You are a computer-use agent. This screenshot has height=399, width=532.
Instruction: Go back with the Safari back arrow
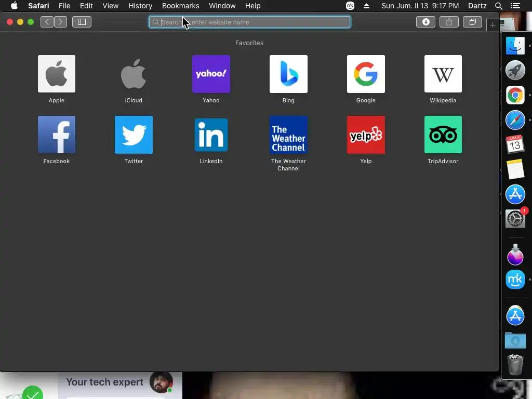(x=47, y=22)
